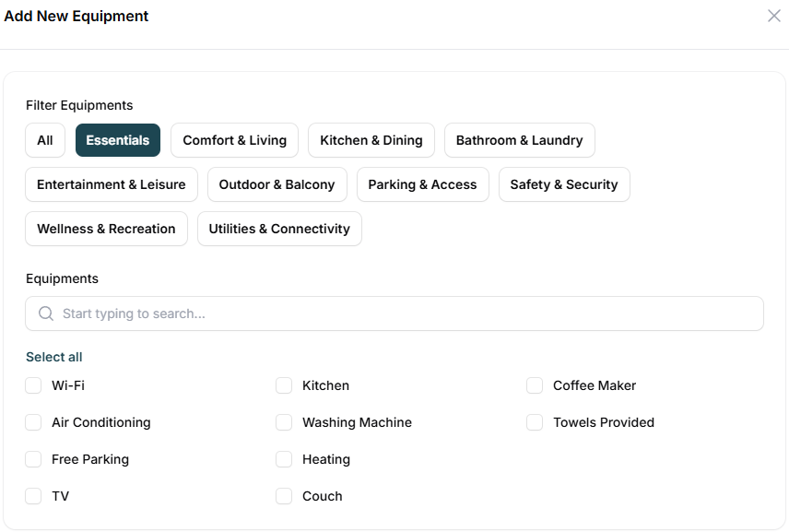Tick the Towels Provided checkbox
Viewport: 789px width, 532px height.
point(535,422)
